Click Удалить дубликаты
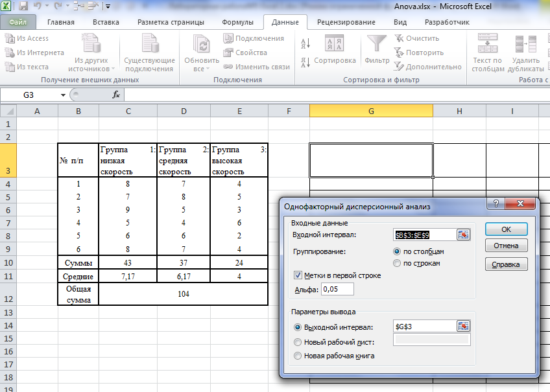 coord(525,52)
